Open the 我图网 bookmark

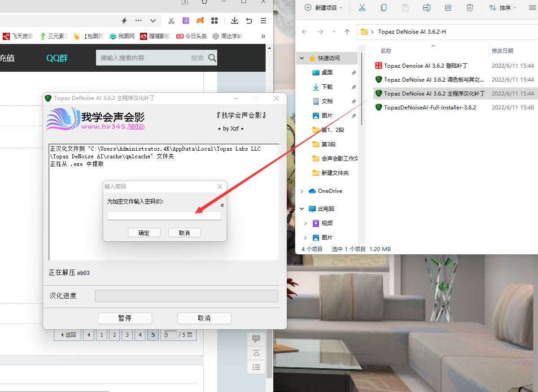pos(122,36)
